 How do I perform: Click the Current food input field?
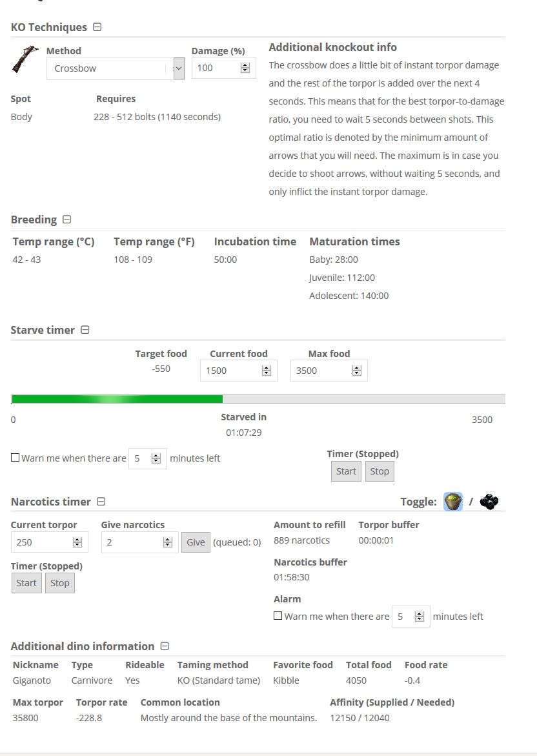[239, 371]
